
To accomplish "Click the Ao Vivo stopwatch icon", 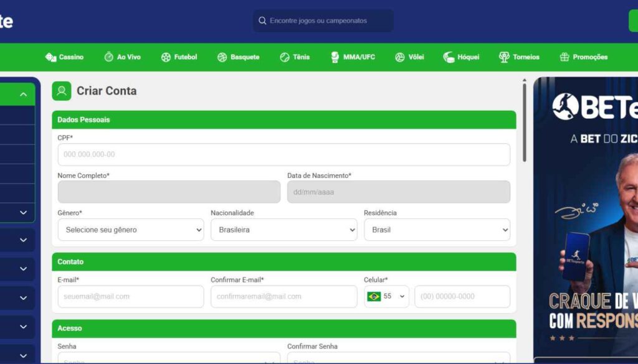I will (108, 57).
